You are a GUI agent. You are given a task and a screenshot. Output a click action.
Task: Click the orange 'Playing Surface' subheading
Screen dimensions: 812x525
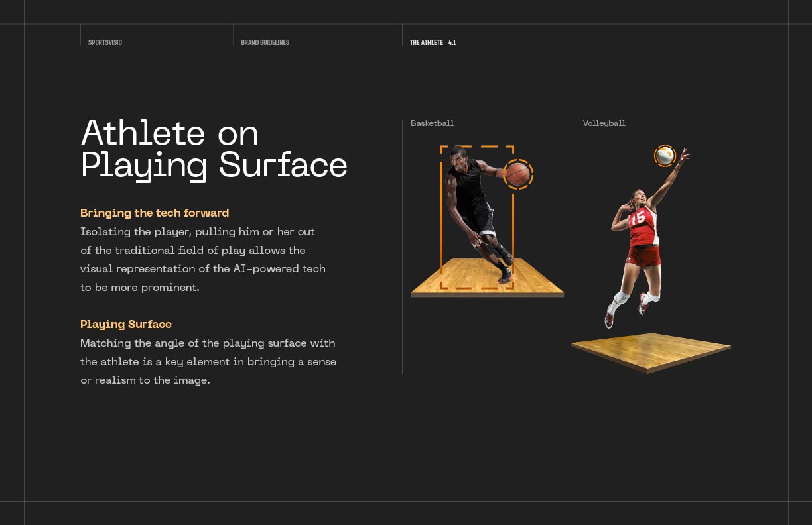click(126, 324)
